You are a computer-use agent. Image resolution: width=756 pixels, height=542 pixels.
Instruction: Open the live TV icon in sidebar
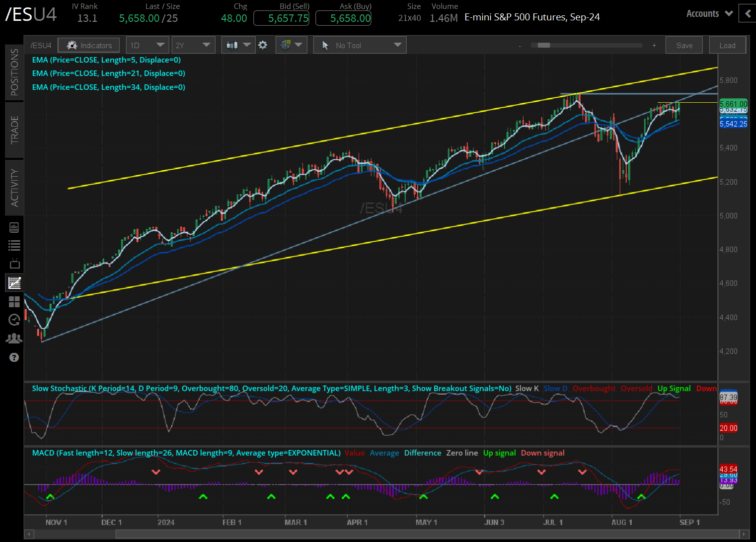click(x=14, y=263)
